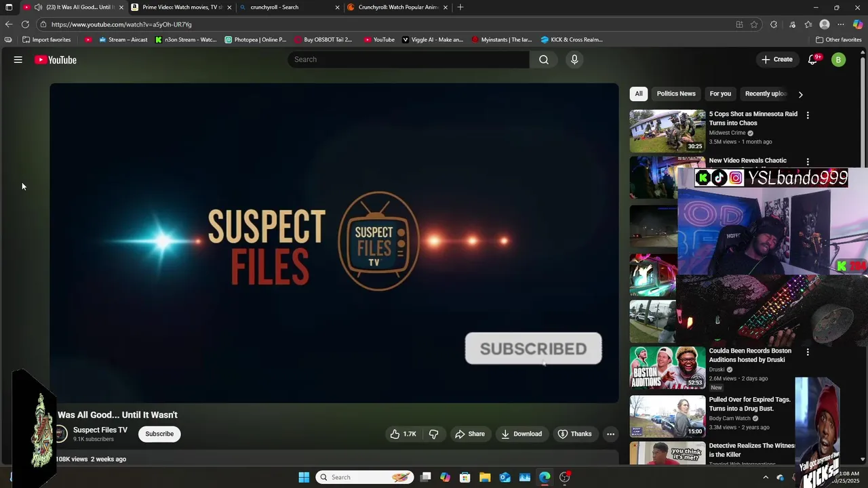Mute the playing YouTube tab audio
This screenshot has height=488, width=868.
39,7
